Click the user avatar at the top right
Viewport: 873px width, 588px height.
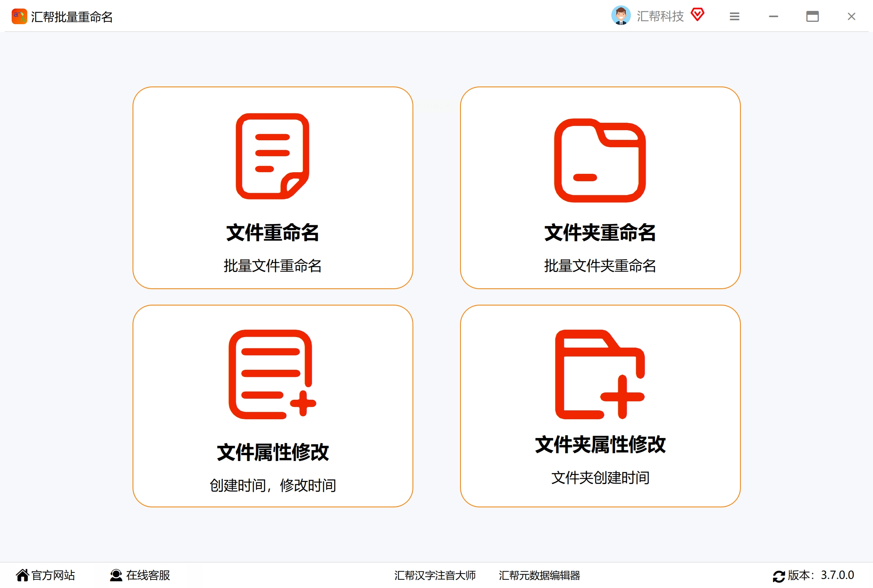621,16
